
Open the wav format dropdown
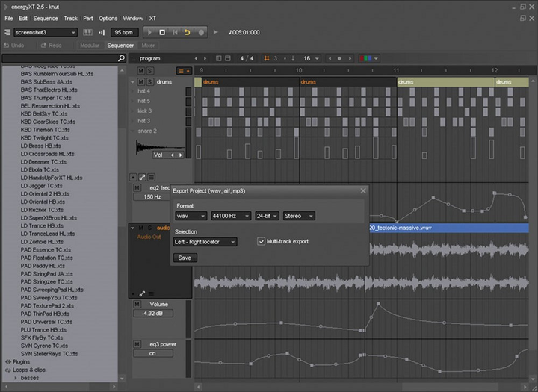pos(191,216)
